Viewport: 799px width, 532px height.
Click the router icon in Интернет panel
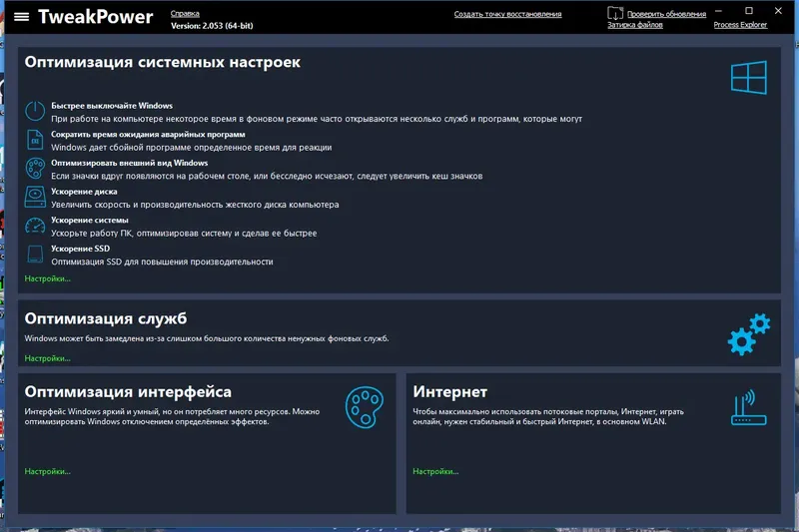(x=749, y=408)
